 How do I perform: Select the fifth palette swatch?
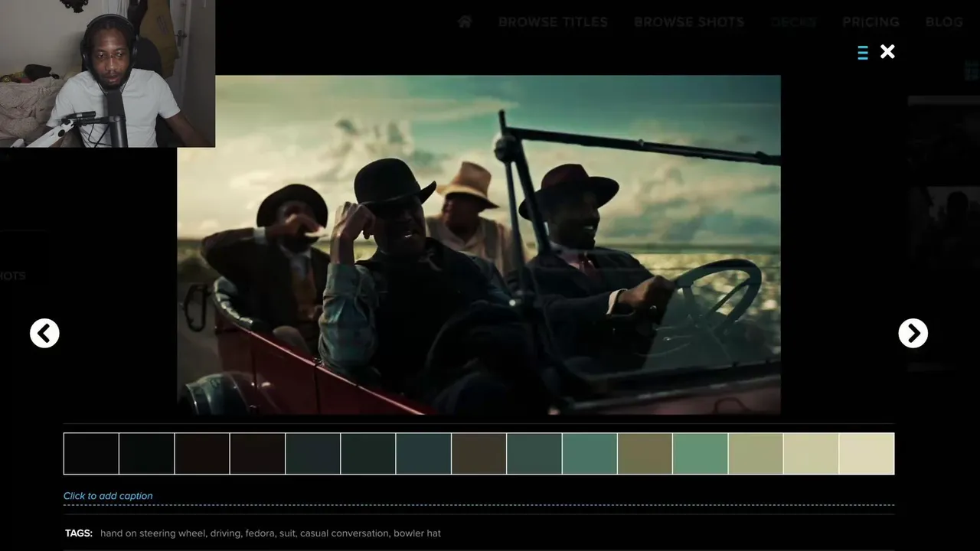[x=313, y=454]
